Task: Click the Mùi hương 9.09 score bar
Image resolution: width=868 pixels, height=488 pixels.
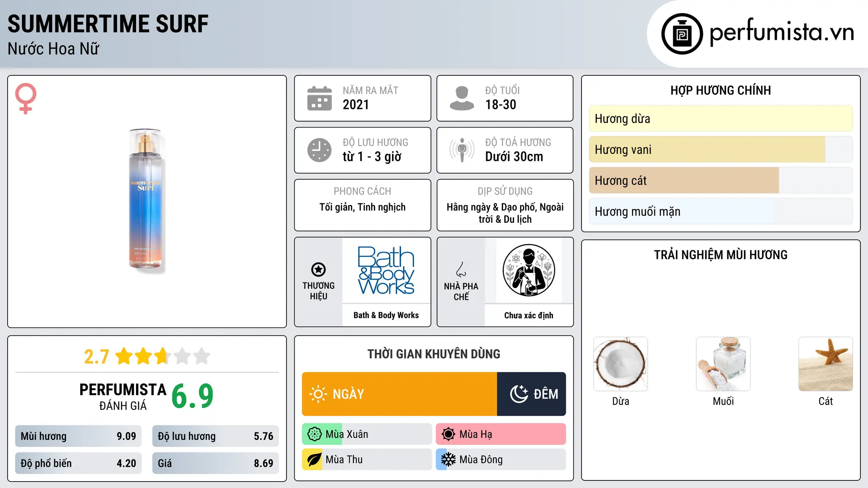Action: pos(78,436)
